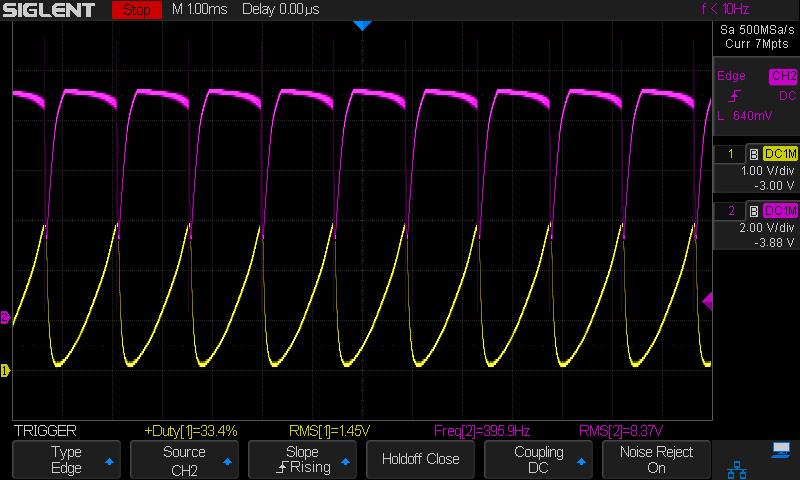
Task: Click the blue arrow on Coupling softkey
Action: click(x=581, y=462)
